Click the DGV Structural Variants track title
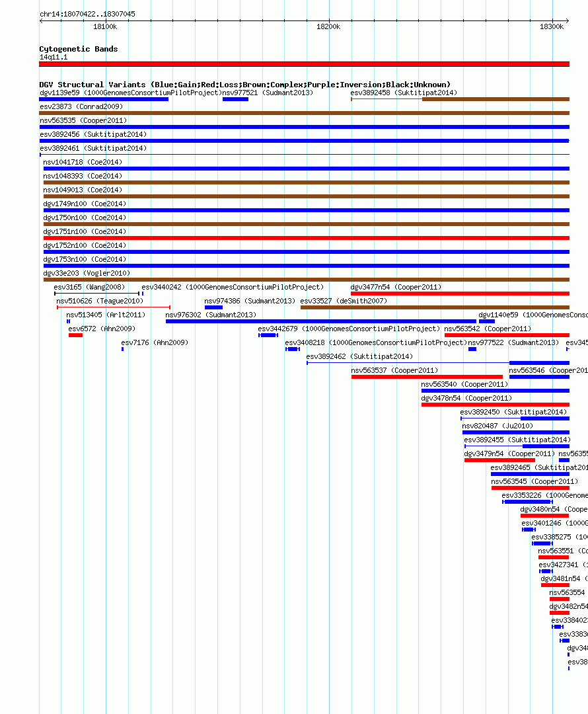Viewport: 588px width, 714px height. [245, 85]
